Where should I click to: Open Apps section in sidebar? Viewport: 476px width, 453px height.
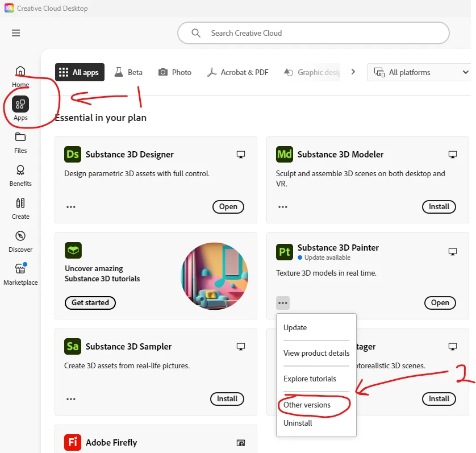[20, 109]
